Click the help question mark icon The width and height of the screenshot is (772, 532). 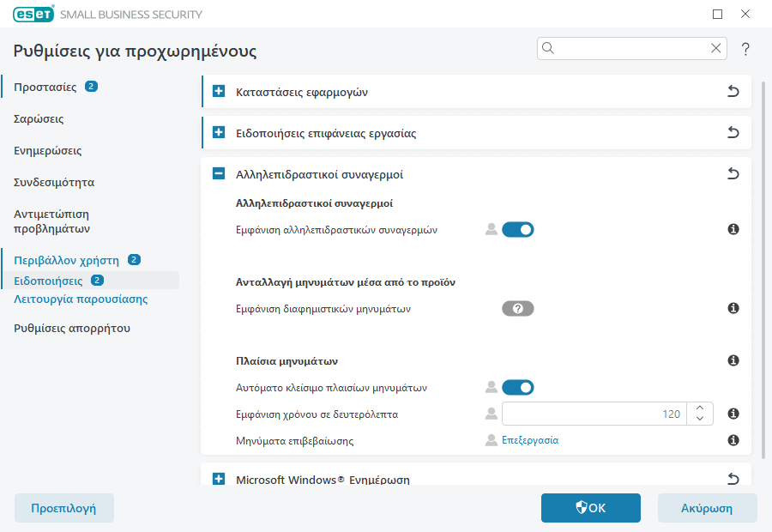click(x=745, y=49)
